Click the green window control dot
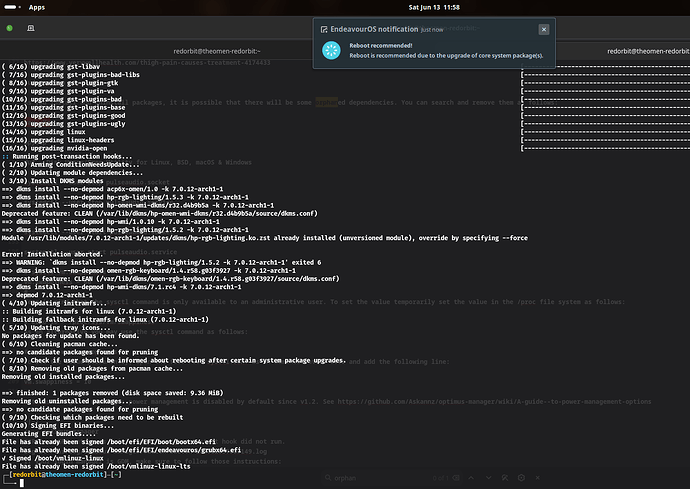690x489 pixels. pyautogui.click(x=10, y=28)
